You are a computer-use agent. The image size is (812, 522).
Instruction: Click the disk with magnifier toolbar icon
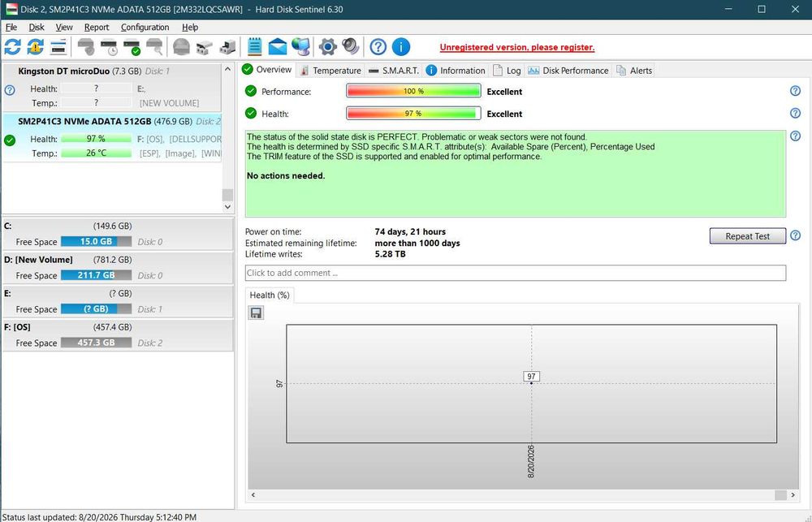pyautogui.click(x=155, y=47)
